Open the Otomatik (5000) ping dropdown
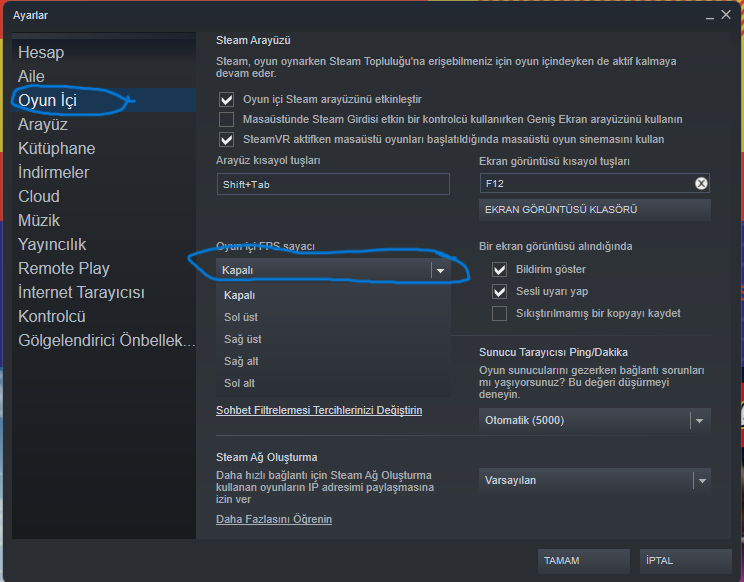Viewport: 744px width, 582px height. click(x=595, y=420)
